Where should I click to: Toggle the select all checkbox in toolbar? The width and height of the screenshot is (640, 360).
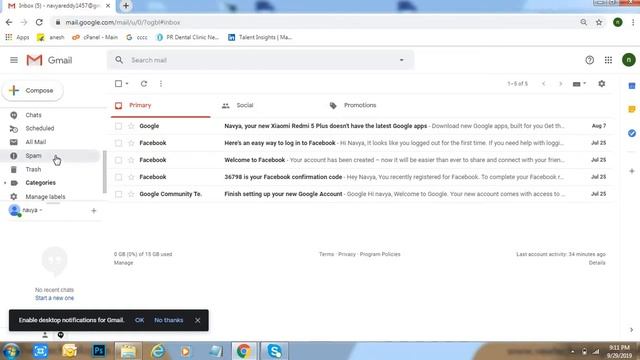pos(118,84)
